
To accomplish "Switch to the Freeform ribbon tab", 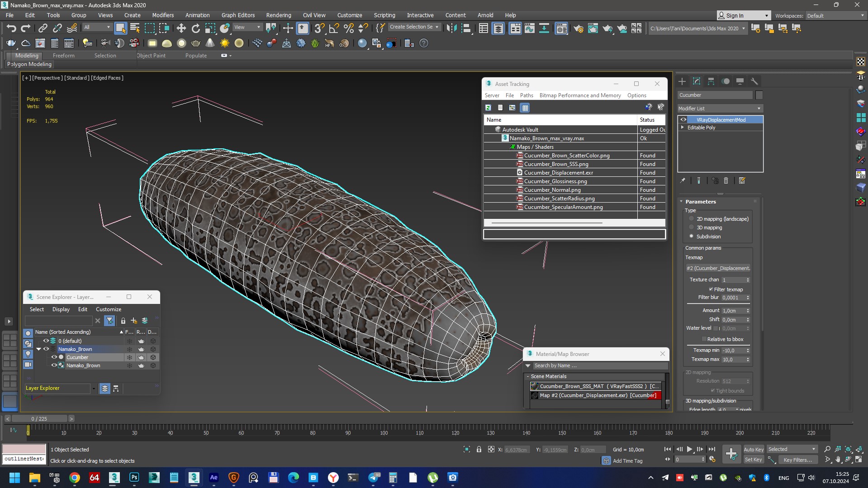I will pos(63,56).
